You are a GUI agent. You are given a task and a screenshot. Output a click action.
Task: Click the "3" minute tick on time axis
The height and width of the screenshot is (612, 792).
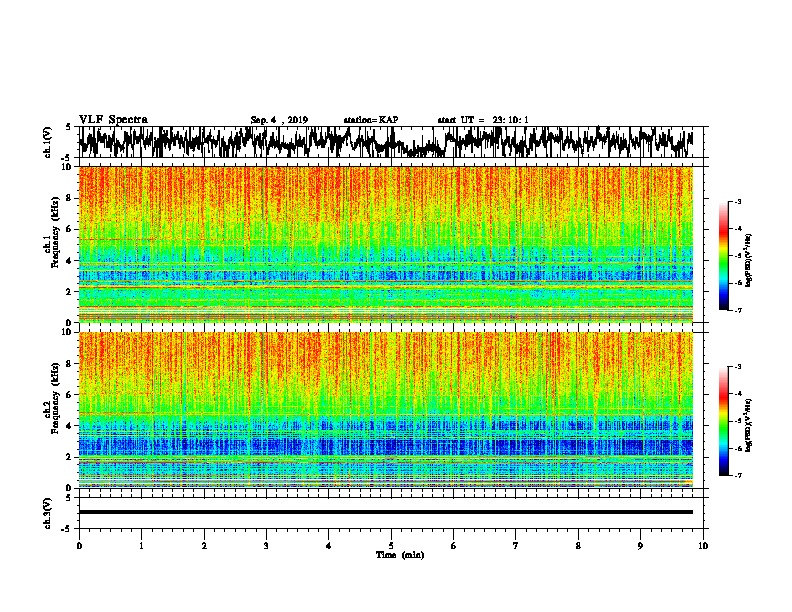266,546
